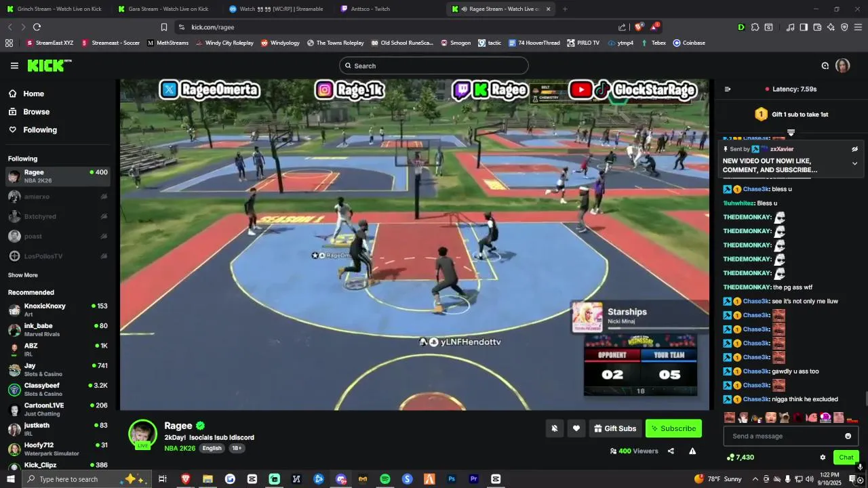Screen dimensions: 868x488
Task: Open the profile avatar menu on Kick
Action: 843,66
